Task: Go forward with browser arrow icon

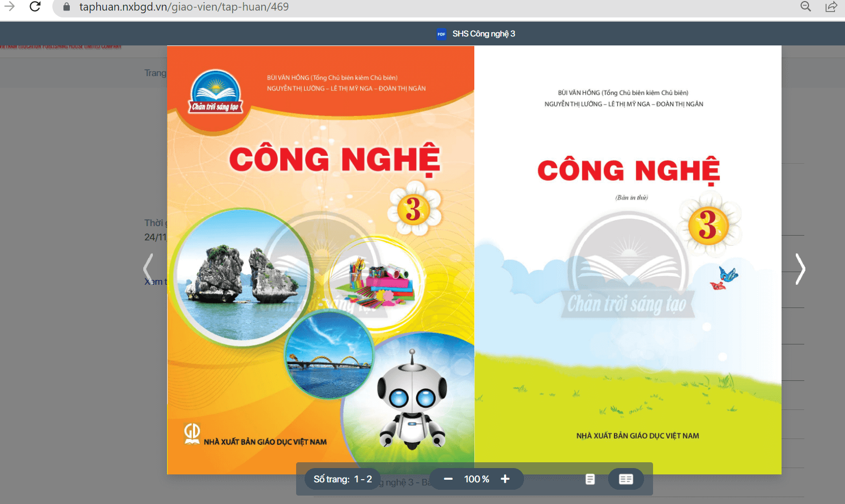Action: tap(10, 7)
